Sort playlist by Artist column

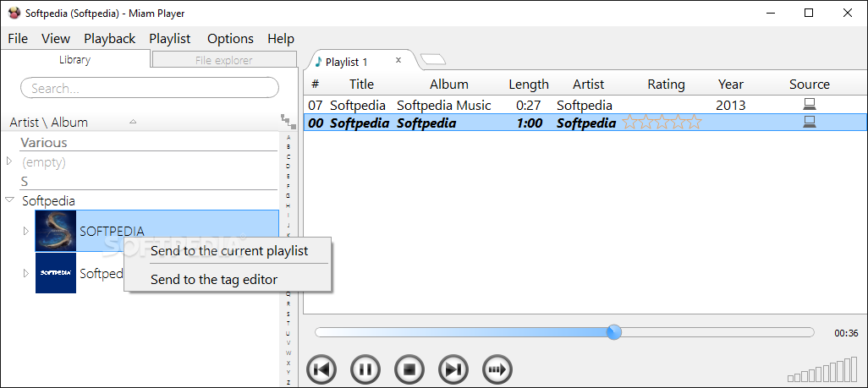(589, 85)
